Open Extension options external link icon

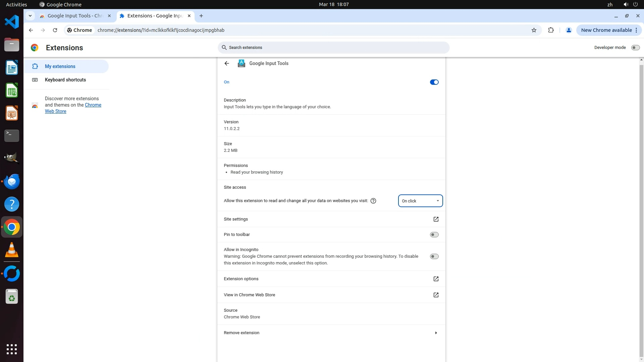436,279
